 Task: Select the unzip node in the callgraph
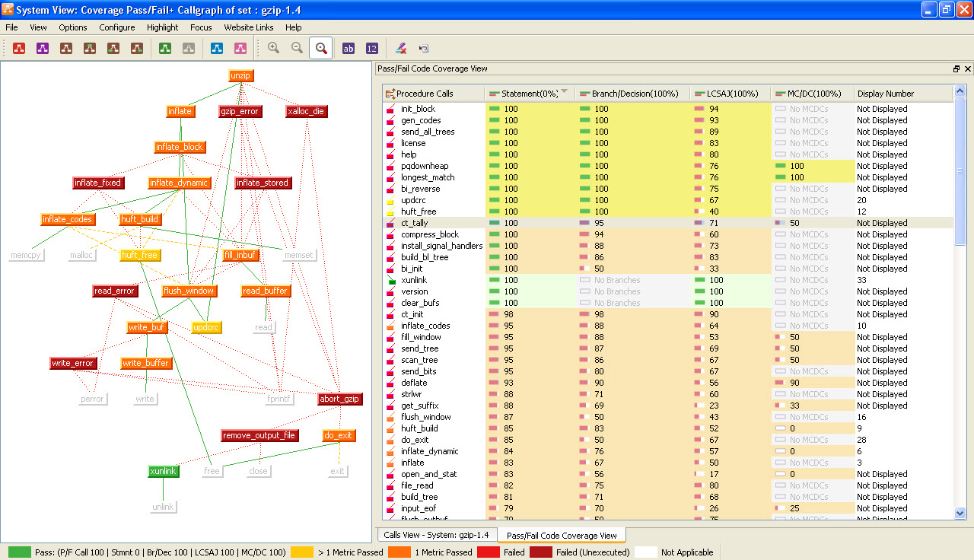click(x=240, y=76)
